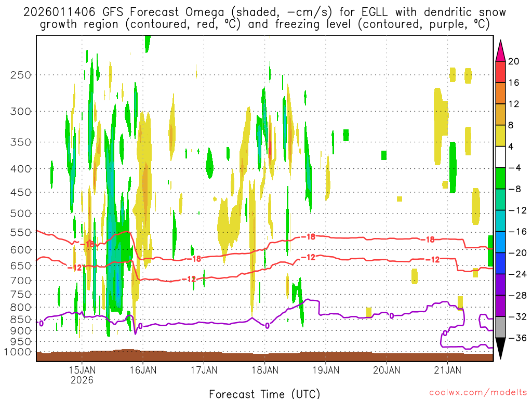Click the -12 contour label near 19JAN
Viewport: 532px width, 399px height.
click(309, 258)
